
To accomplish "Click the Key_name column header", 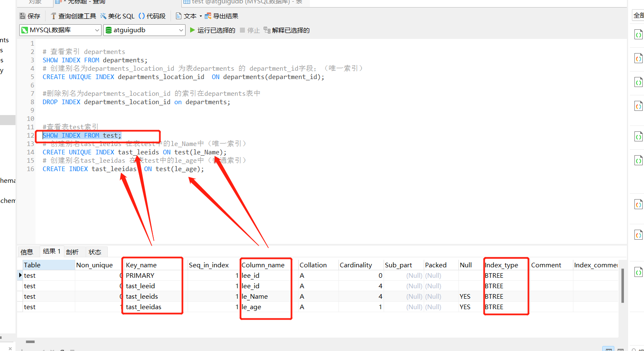I will [155, 265].
